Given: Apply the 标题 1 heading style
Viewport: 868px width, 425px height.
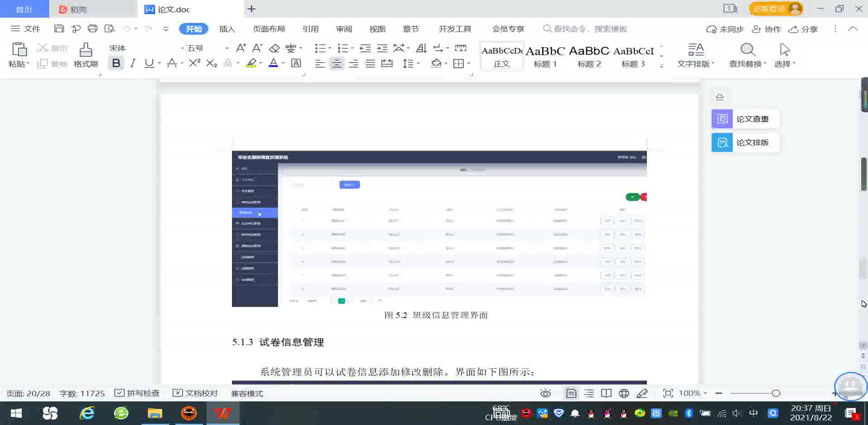Looking at the screenshot, I should pos(545,56).
